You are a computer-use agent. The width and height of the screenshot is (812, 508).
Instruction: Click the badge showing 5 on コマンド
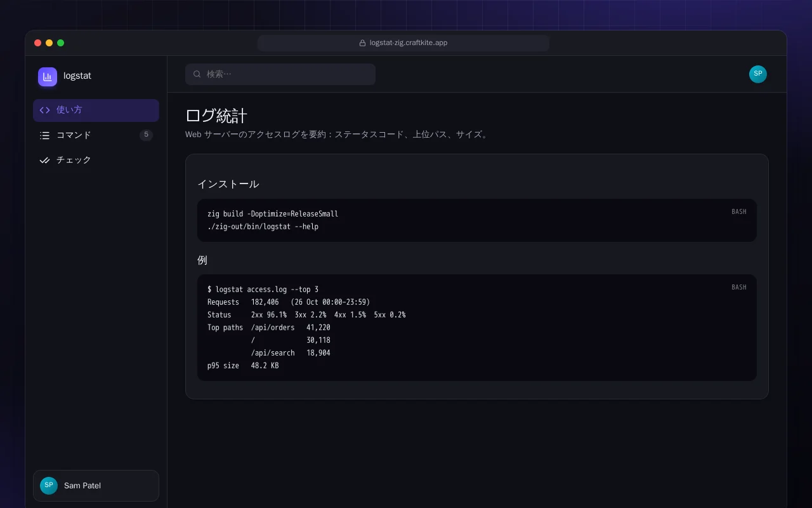point(147,135)
